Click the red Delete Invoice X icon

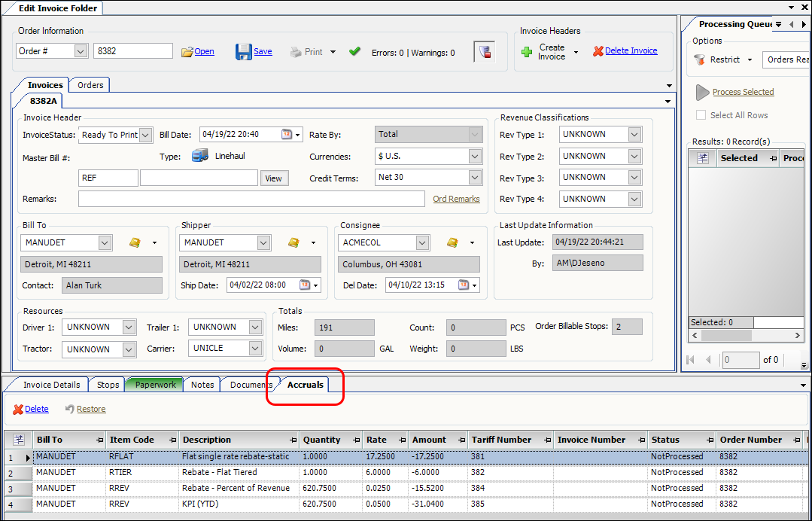tap(598, 51)
